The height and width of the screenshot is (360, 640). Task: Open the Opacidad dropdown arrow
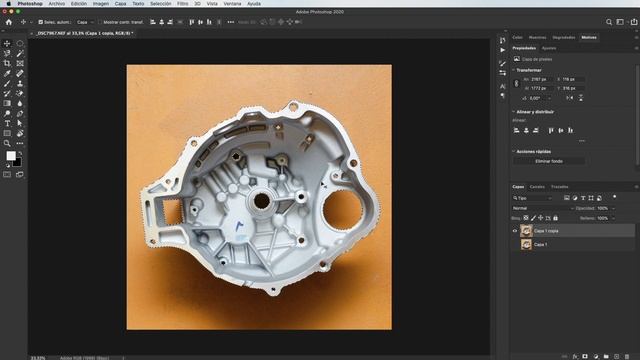[x=613, y=208]
